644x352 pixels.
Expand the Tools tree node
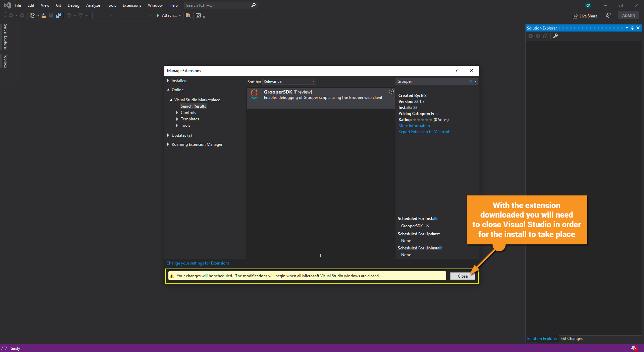click(177, 125)
